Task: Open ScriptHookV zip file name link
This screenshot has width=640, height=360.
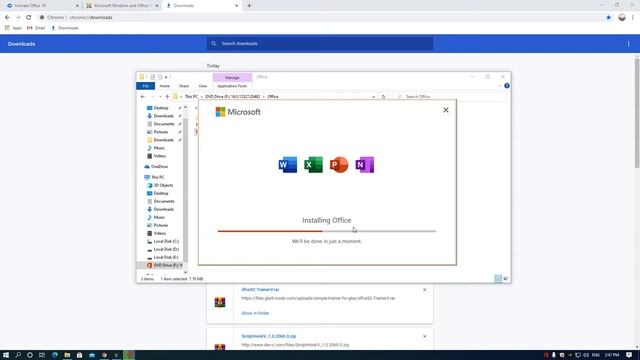Action: click(269, 336)
